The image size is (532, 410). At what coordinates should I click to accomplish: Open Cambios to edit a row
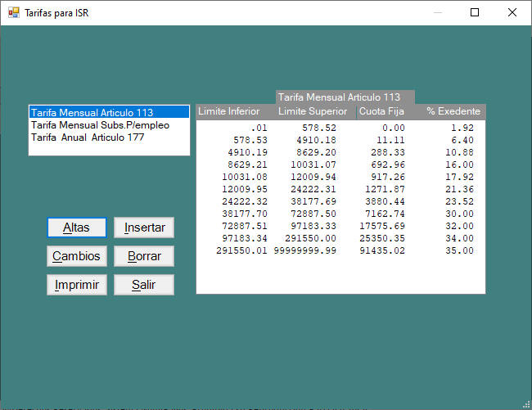pos(76,256)
